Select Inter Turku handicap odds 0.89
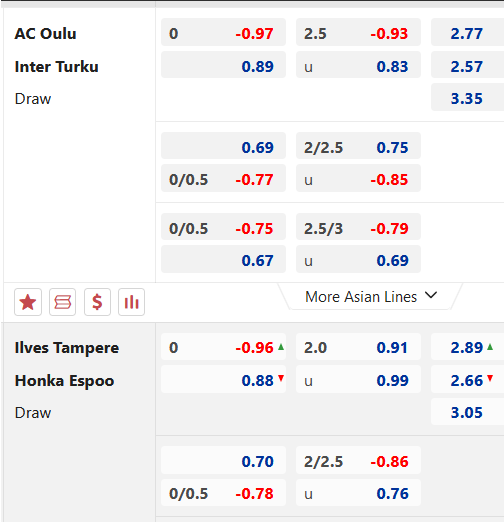The height and width of the screenshot is (522, 504). [x=223, y=66]
